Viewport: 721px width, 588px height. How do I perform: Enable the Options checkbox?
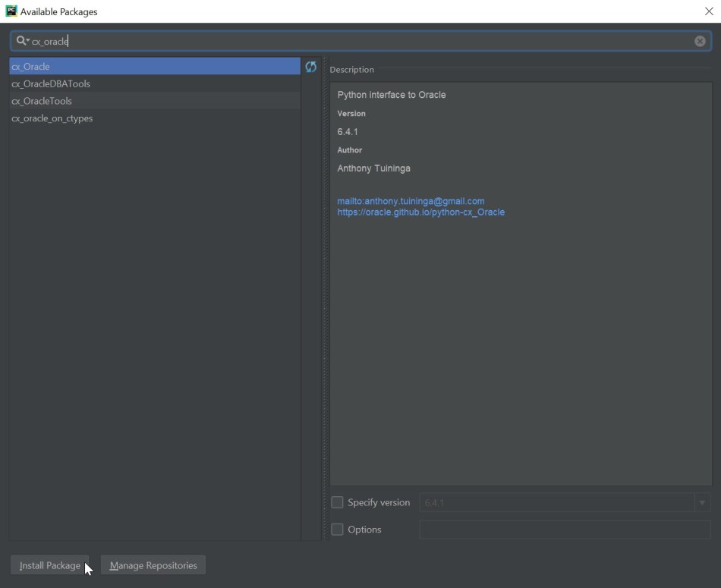point(338,530)
